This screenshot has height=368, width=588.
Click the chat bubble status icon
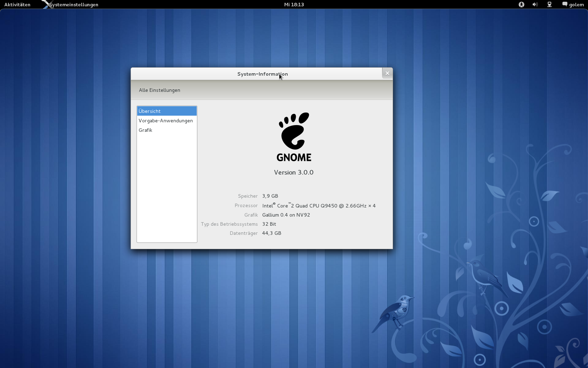click(565, 4)
